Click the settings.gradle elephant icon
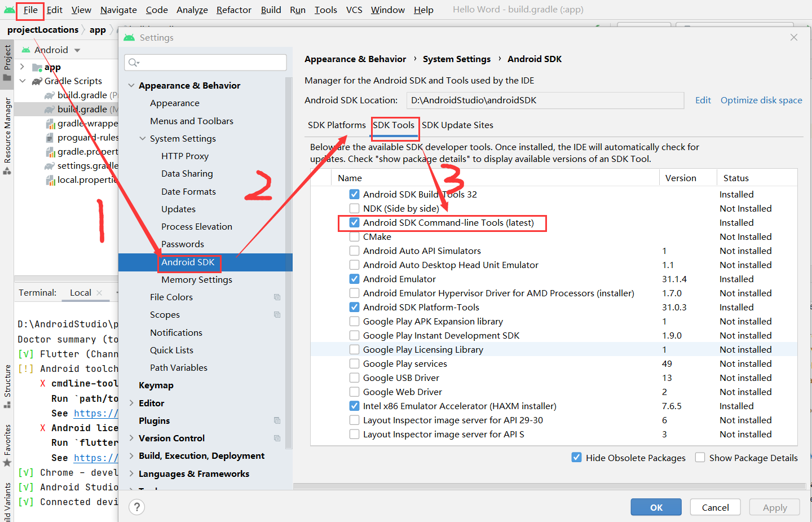812x522 pixels. (x=50, y=166)
